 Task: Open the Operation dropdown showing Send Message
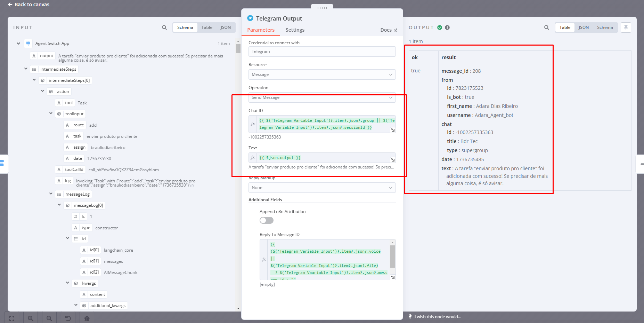[322, 97]
